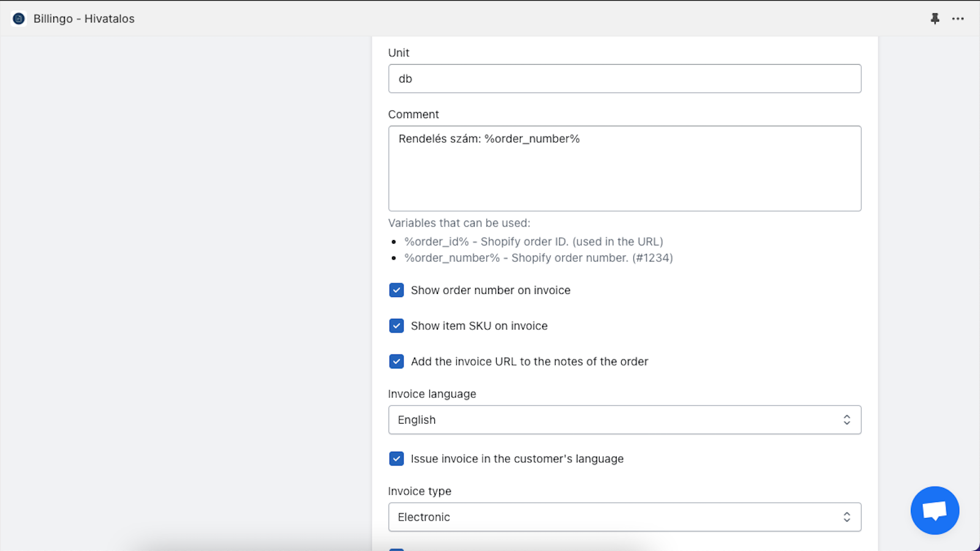
Task: Click the chevron on the English selector
Action: (847, 419)
